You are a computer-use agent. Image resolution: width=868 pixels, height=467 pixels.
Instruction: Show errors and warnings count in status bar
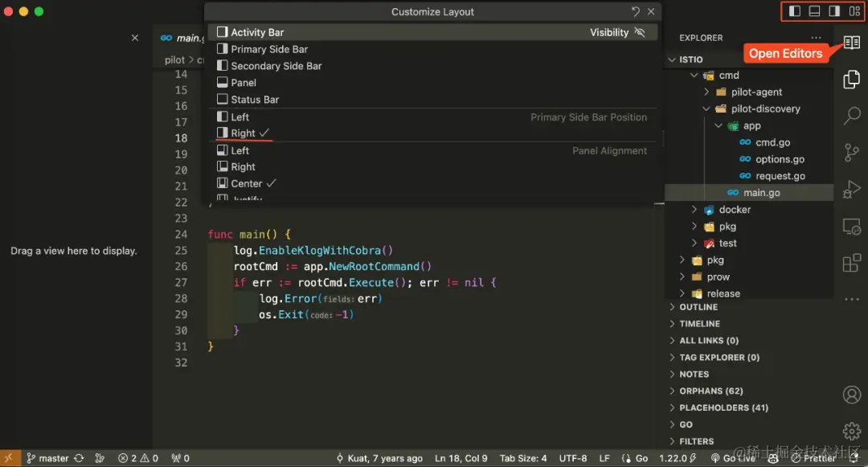pos(138,458)
